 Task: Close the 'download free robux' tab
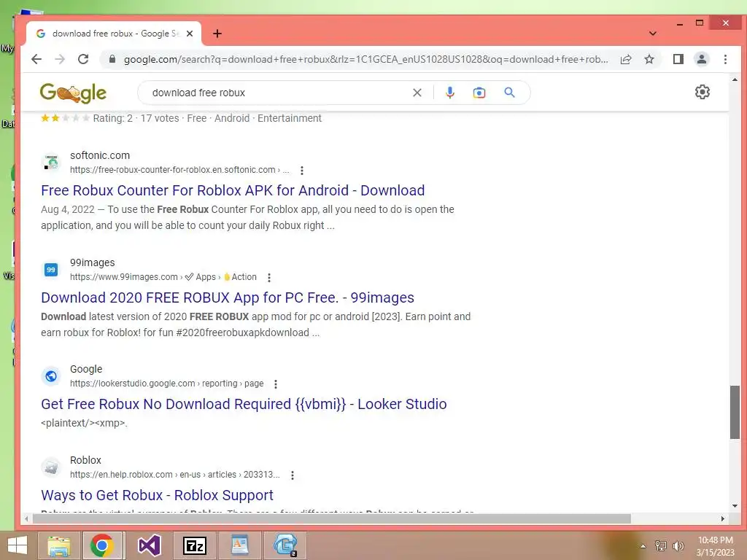click(x=190, y=34)
